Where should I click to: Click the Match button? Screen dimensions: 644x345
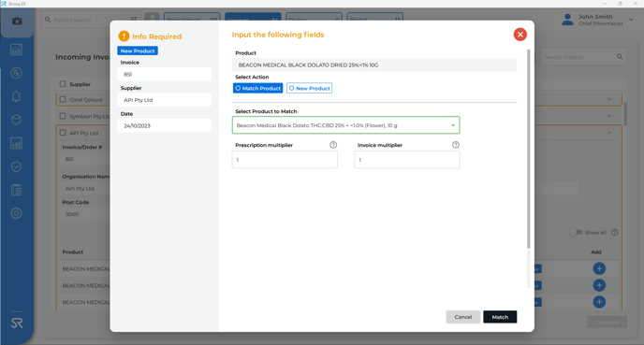[x=500, y=317]
